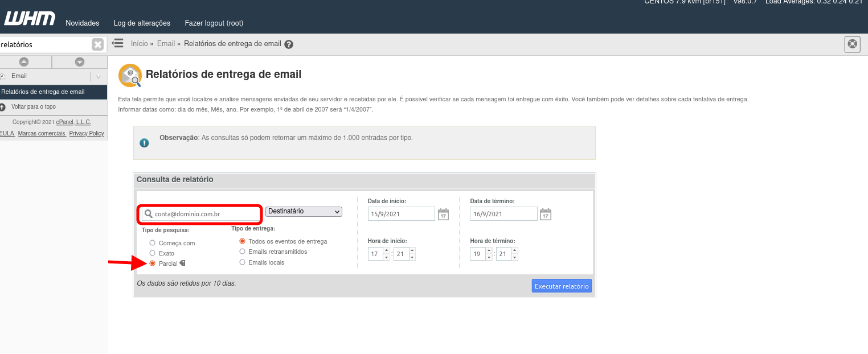Choose 'Emails retransmitidos' delivery type
868x354 pixels.
243,252
